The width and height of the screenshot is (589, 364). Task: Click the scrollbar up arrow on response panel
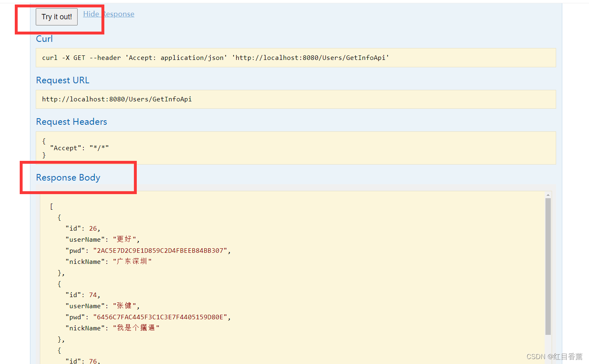click(x=548, y=195)
